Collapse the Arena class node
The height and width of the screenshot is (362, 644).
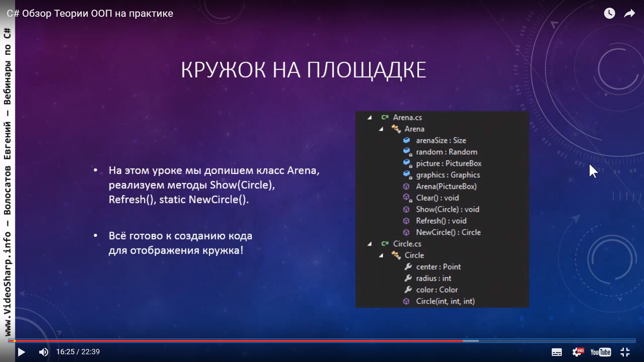coord(381,129)
